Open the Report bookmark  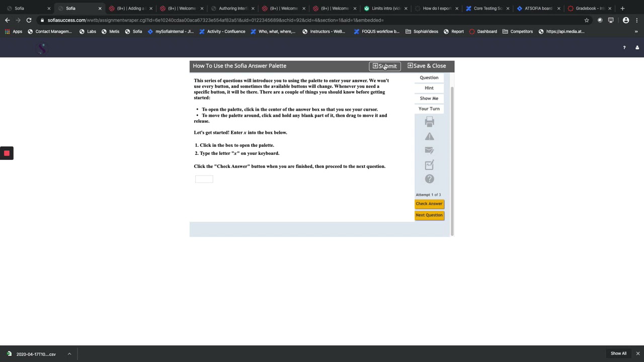[453, 31]
